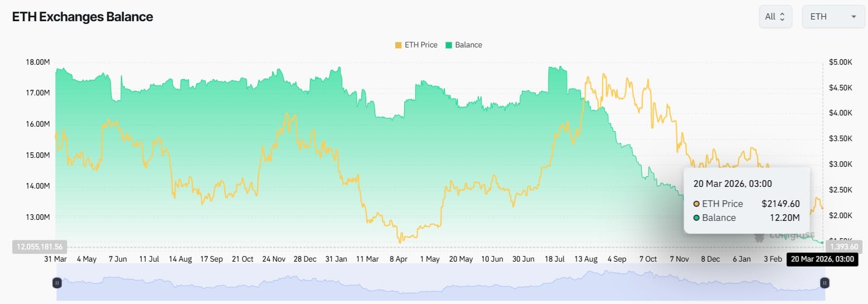Click the mini overview chart below the axis

tap(440, 283)
